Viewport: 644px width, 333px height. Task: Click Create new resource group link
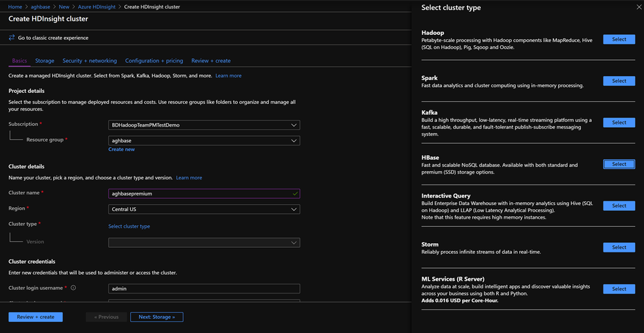tap(122, 149)
